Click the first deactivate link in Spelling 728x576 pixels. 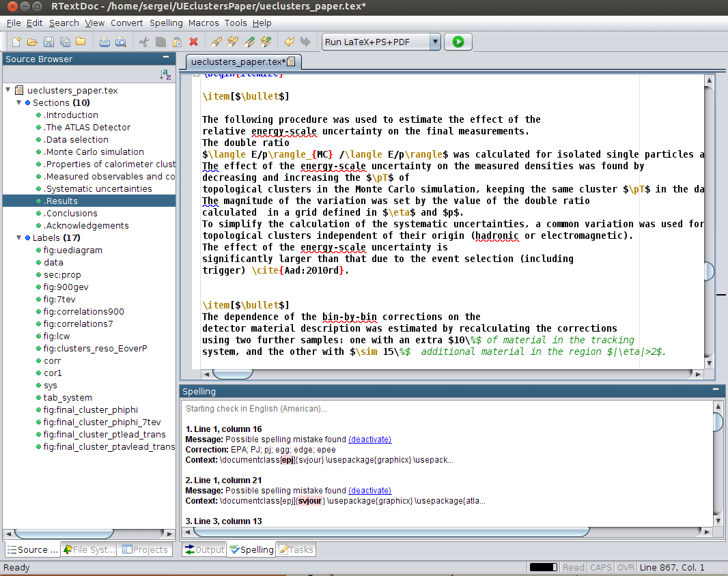tap(369, 439)
